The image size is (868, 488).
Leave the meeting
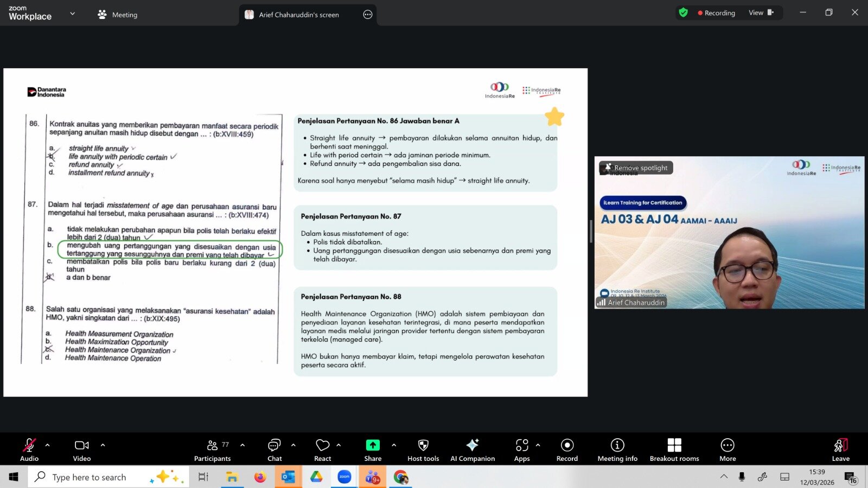point(840,450)
